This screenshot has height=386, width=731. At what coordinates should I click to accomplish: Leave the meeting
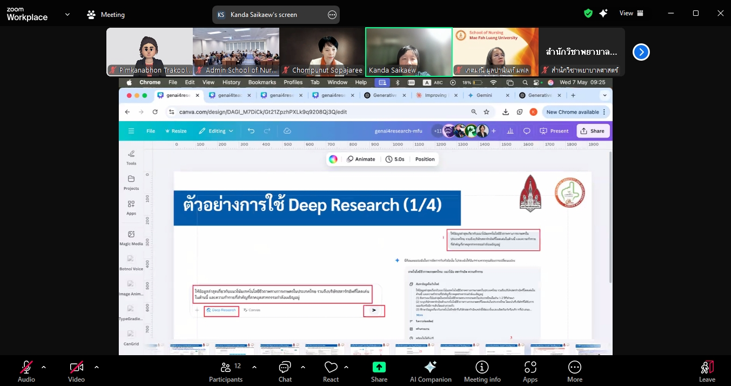[707, 372]
